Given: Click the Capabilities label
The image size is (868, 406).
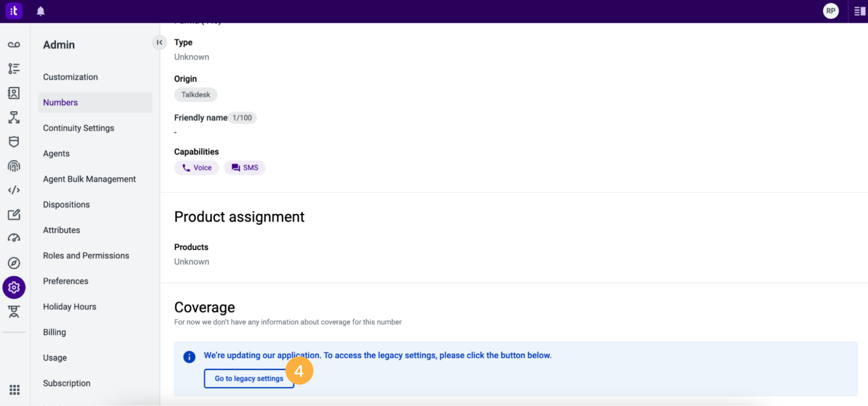Looking at the screenshot, I should pos(196,152).
